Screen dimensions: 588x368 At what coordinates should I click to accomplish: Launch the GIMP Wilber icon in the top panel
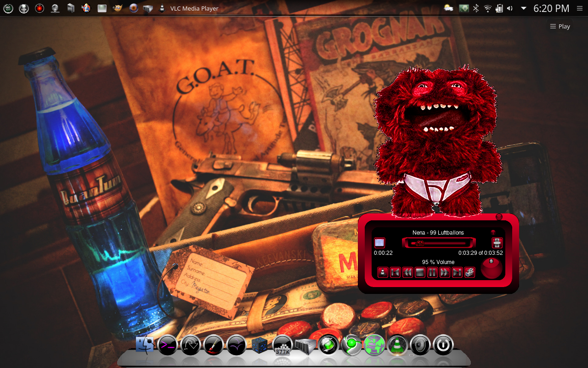click(118, 8)
